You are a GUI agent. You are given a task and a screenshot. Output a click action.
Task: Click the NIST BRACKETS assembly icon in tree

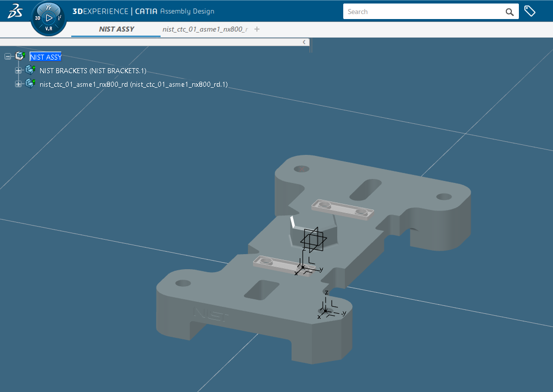point(31,70)
